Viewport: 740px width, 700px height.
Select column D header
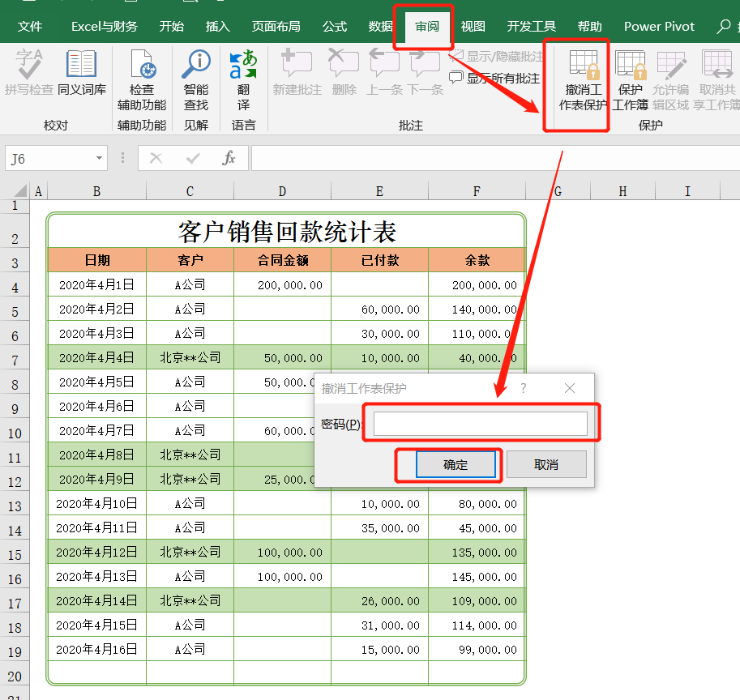tap(282, 191)
